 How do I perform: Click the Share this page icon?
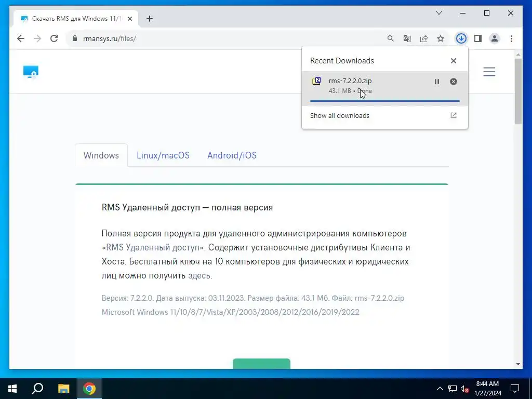[424, 38]
